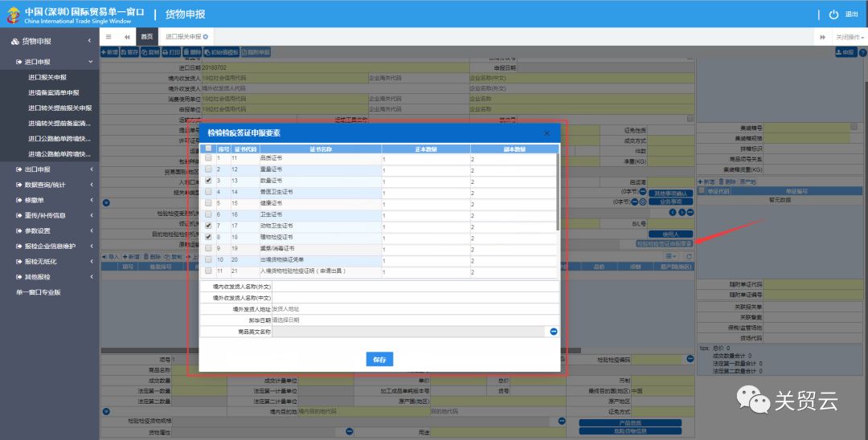Expand the 出口申报 sidebar group
Viewport: 868px width, 440px height.
pyautogui.click(x=50, y=169)
